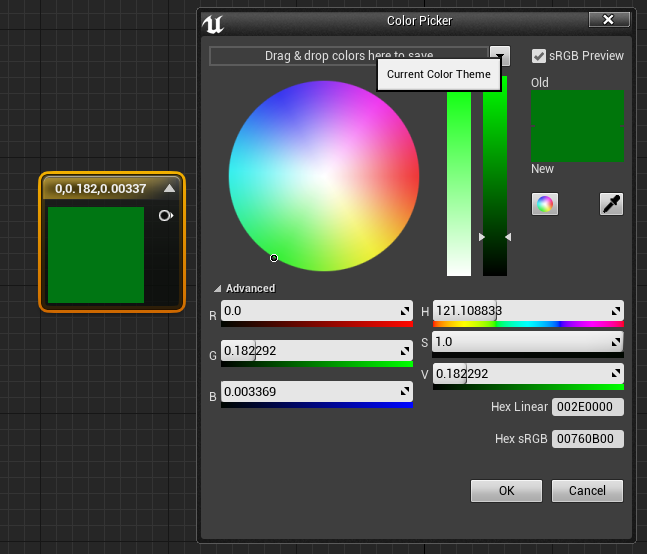Click the Cancel button
Image resolution: width=647 pixels, height=554 pixels.
[x=587, y=490]
